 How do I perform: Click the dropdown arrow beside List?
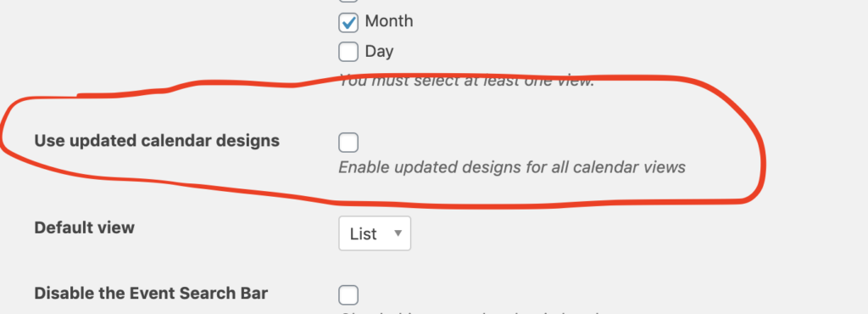click(x=398, y=233)
